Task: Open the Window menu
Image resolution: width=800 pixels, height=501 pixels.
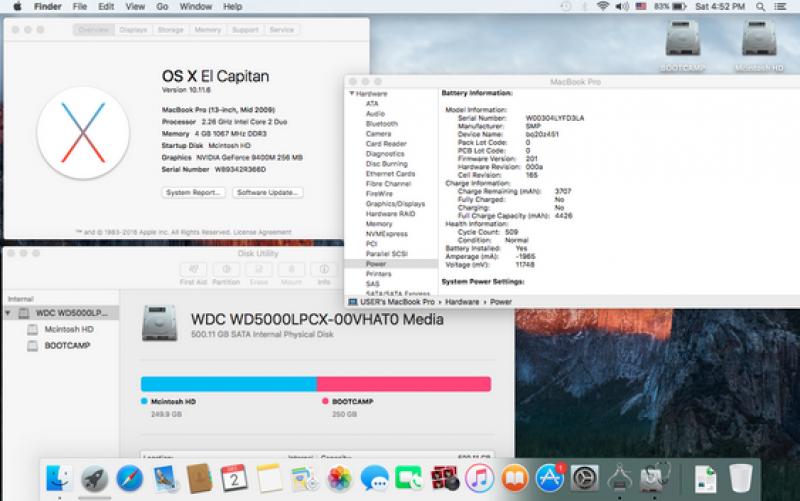Action: 196,7
